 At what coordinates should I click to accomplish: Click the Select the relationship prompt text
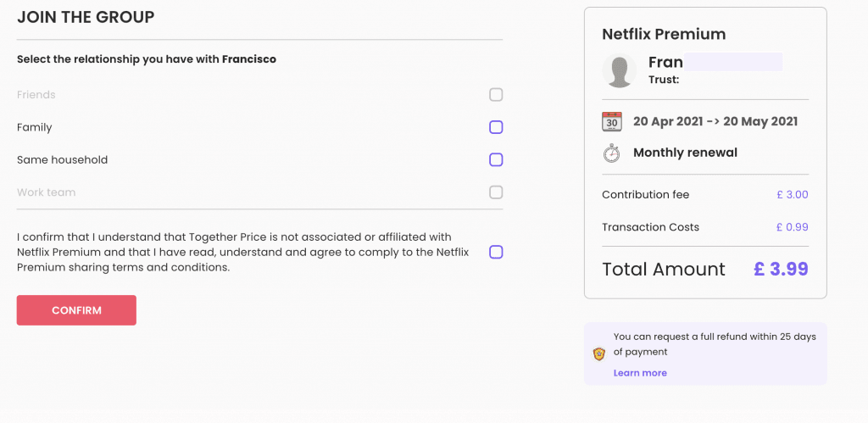tap(146, 58)
